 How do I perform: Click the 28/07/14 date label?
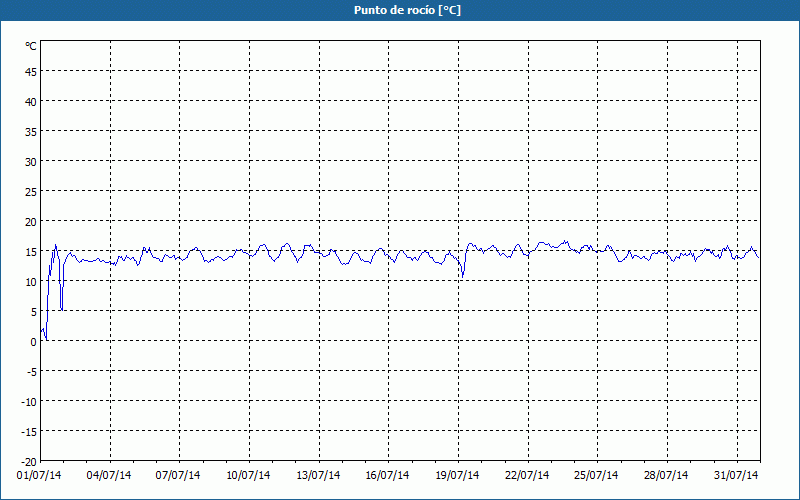pyautogui.click(x=666, y=476)
